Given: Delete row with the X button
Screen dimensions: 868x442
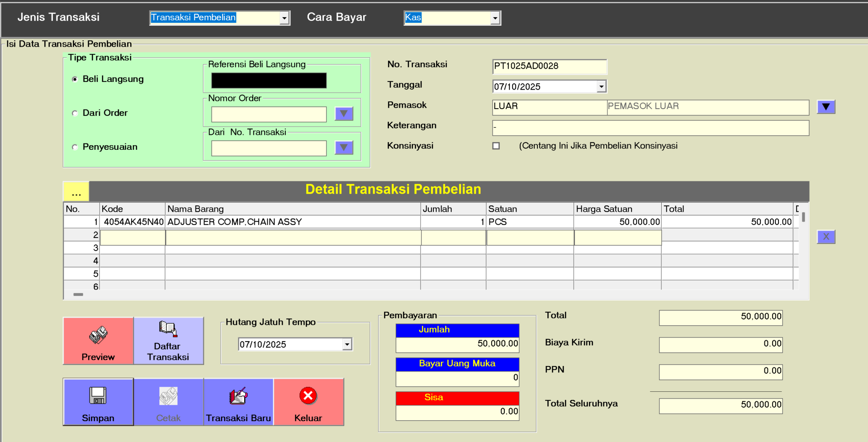Looking at the screenshot, I should tap(825, 237).
